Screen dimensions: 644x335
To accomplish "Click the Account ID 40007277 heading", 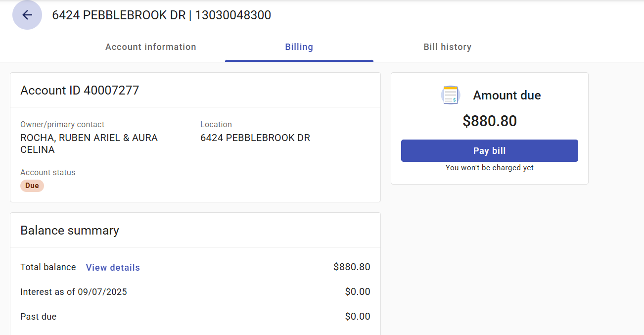I will [x=80, y=91].
